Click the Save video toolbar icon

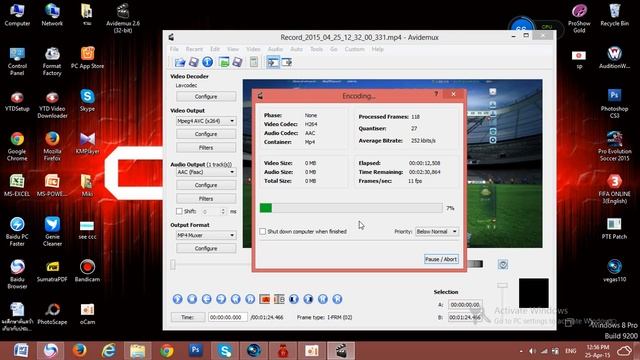click(193, 62)
